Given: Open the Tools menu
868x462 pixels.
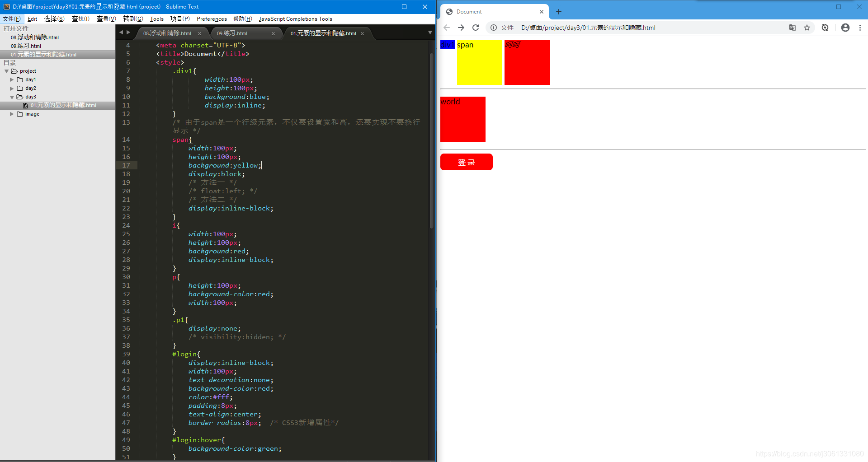Looking at the screenshot, I should 157,19.
